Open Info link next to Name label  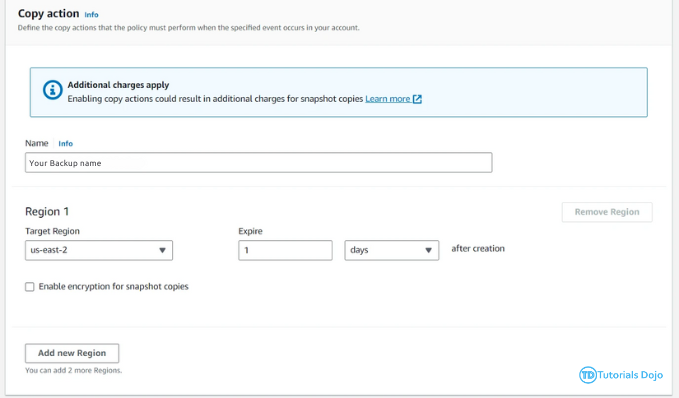point(65,143)
